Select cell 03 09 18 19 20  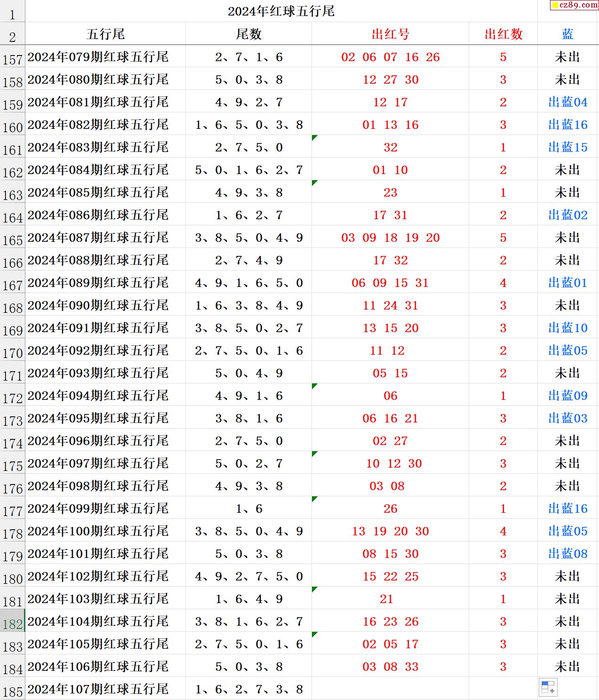390,238
